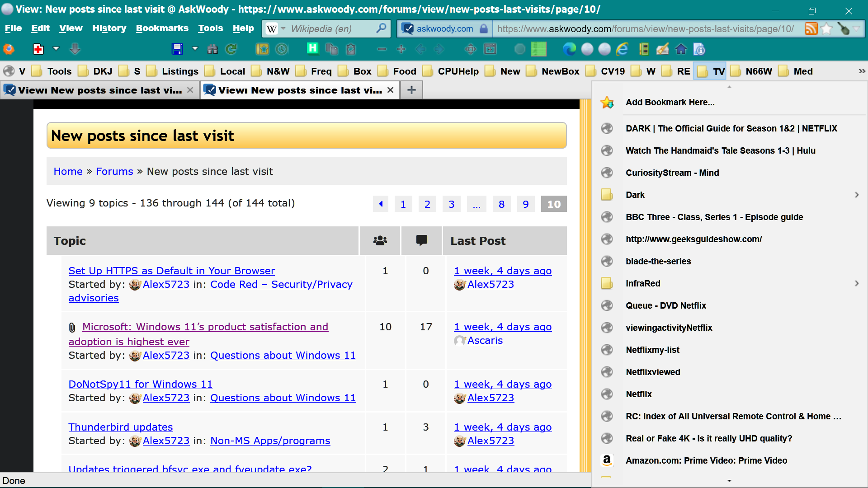This screenshot has height=488, width=868.
Task: Click the blue floppy disk save icon
Action: tap(177, 49)
